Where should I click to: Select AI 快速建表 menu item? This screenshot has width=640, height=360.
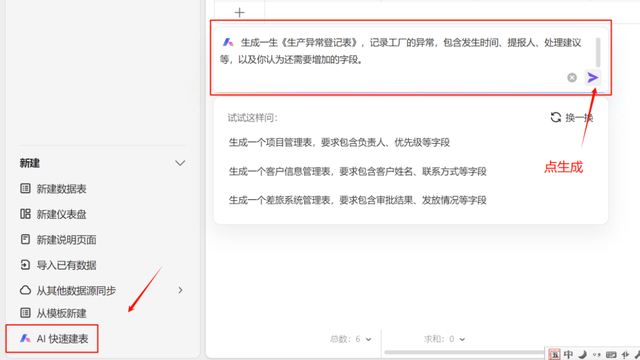(x=52, y=338)
